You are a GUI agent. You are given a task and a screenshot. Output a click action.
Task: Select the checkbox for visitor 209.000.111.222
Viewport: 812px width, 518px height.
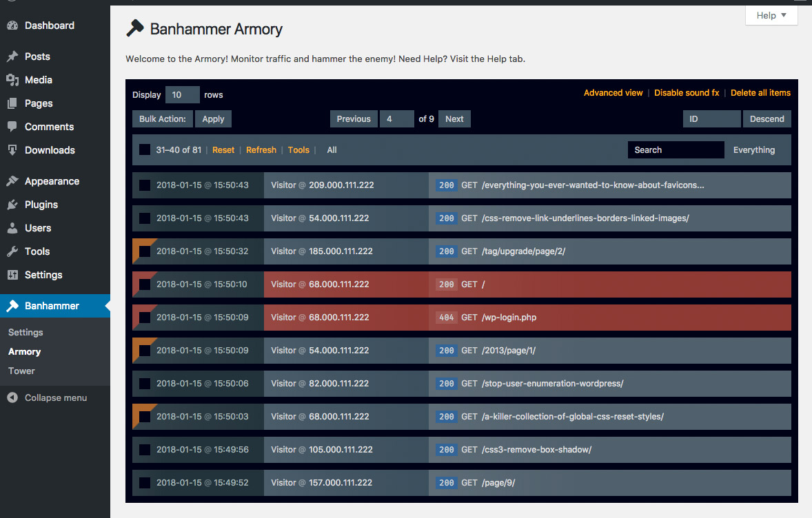coord(145,185)
